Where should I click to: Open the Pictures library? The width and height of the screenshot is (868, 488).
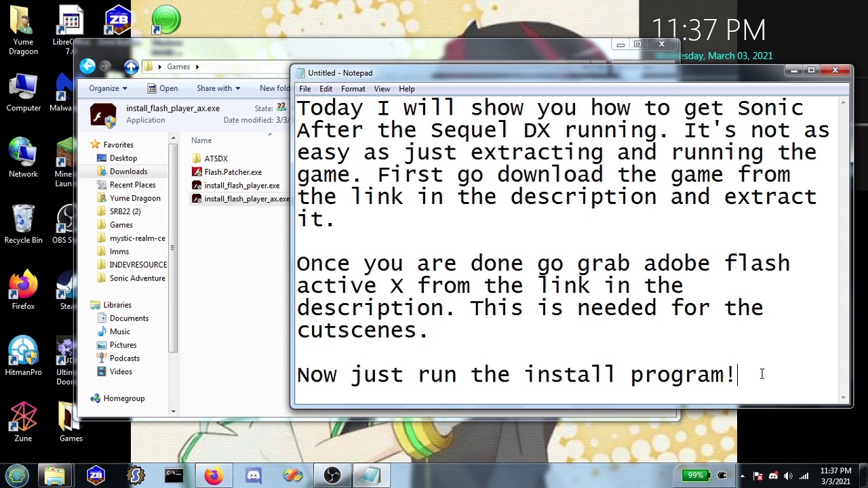(x=123, y=345)
